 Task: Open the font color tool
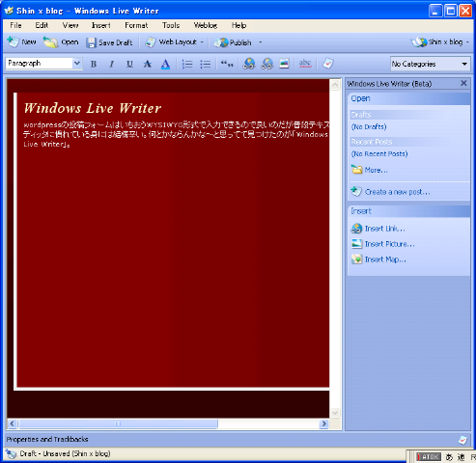pos(165,64)
